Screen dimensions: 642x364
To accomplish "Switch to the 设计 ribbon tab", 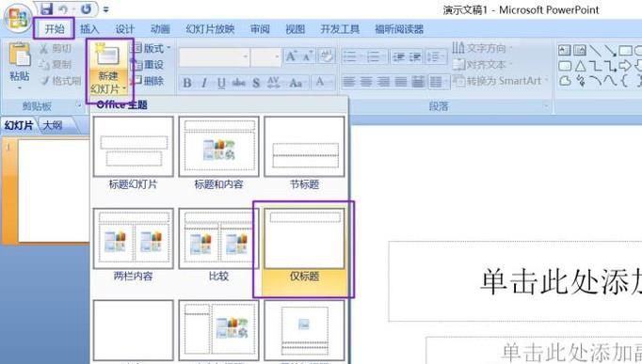I will point(124,29).
